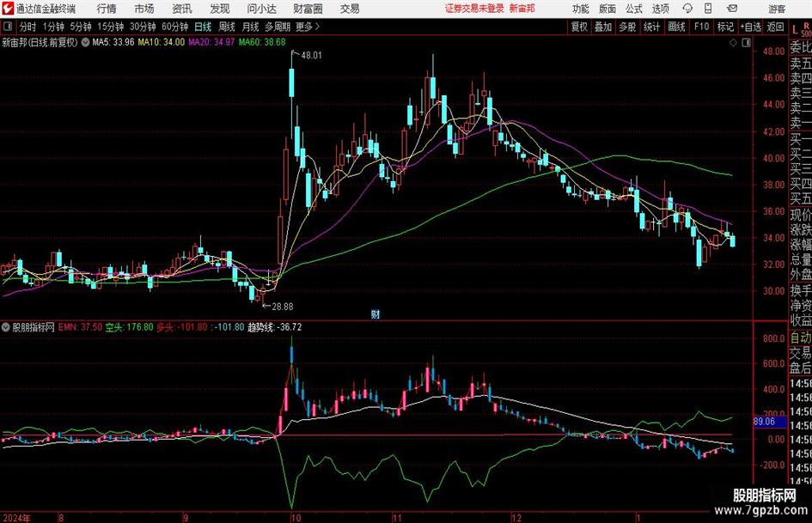Click the 画线 drawing tools button

point(676,27)
